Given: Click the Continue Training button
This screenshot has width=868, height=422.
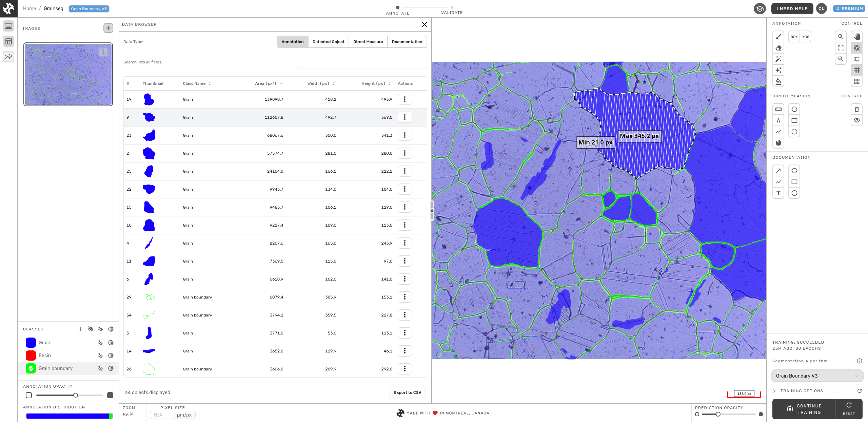Looking at the screenshot, I should coord(804,409).
